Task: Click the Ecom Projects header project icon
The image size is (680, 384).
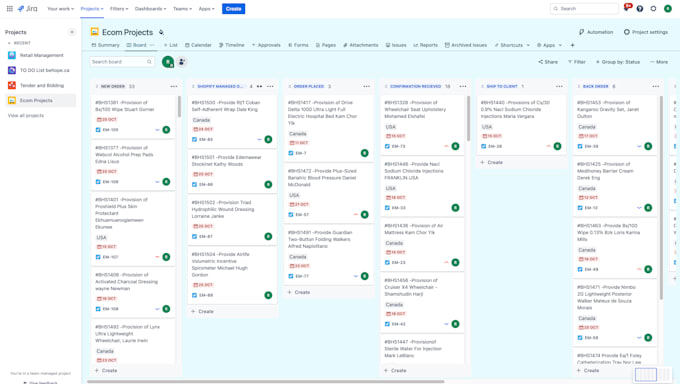Action: click(x=95, y=32)
